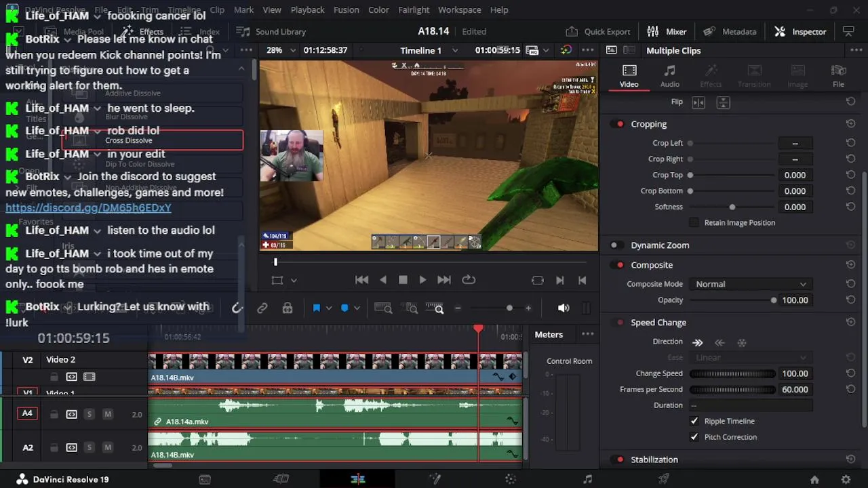Click the Crop Top value field
Viewport: 868px width, 488px height.
(795, 175)
